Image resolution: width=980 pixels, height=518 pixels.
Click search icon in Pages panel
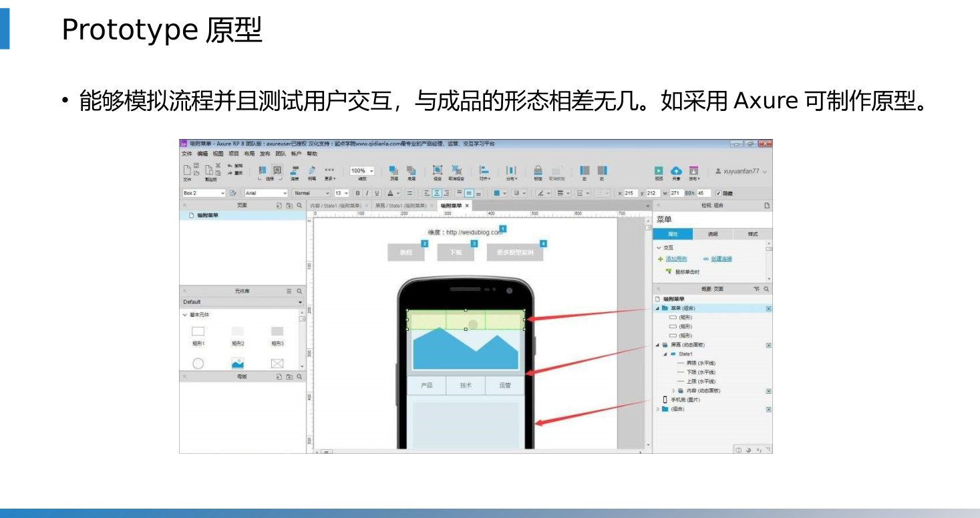click(x=299, y=205)
